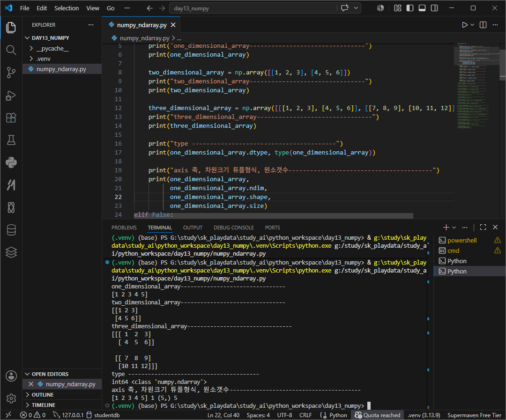Open the chat dropdown arrow in title bar
This screenshot has height=420, width=506.
pyautogui.click(x=356, y=8)
